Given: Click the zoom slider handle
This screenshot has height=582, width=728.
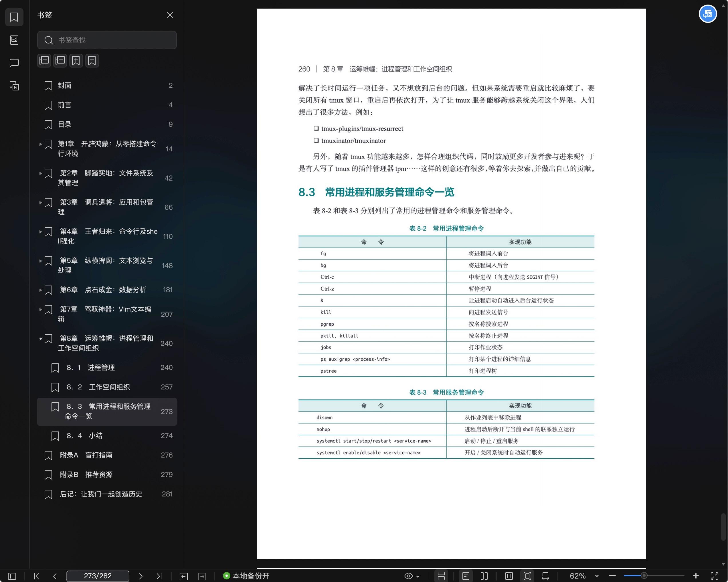Looking at the screenshot, I should 644,576.
